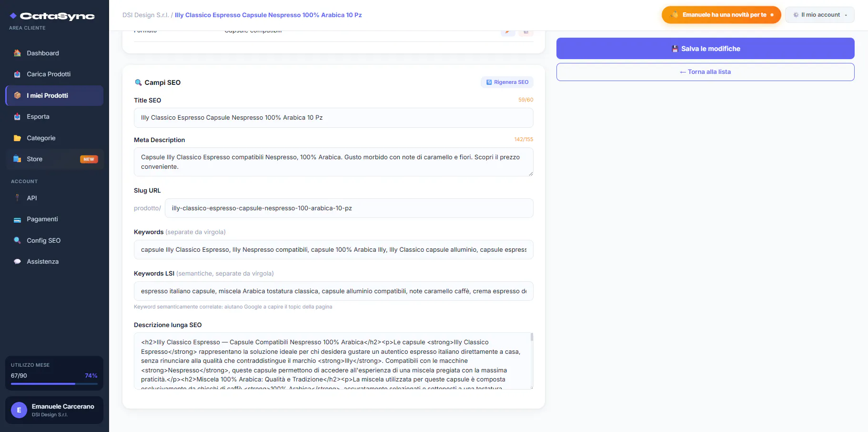The width and height of the screenshot is (868, 432).
Task: Click the NEW badge next to Store
Action: point(89,159)
